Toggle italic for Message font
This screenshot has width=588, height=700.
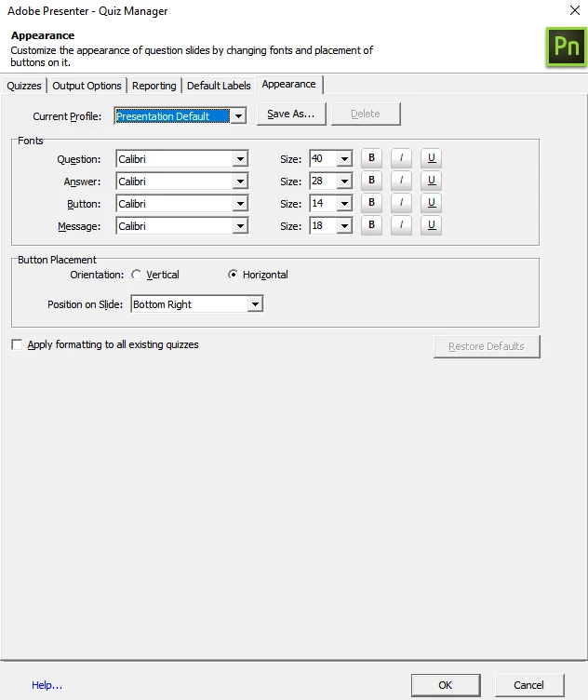tap(401, 225)
